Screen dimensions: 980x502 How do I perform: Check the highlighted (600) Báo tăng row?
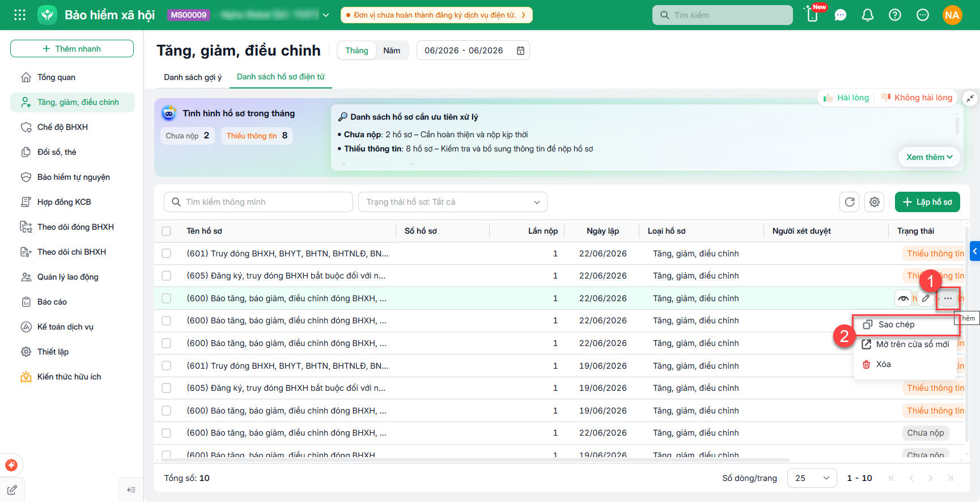(166, 298)
